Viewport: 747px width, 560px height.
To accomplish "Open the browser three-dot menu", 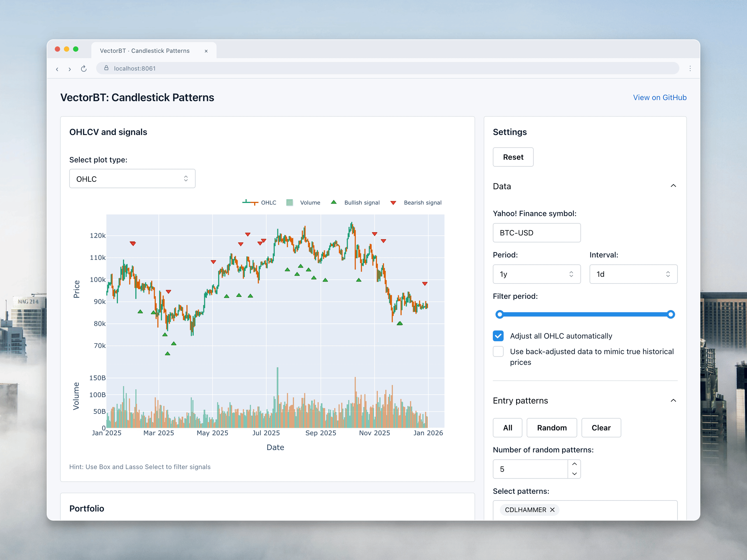I will point(690,69).
